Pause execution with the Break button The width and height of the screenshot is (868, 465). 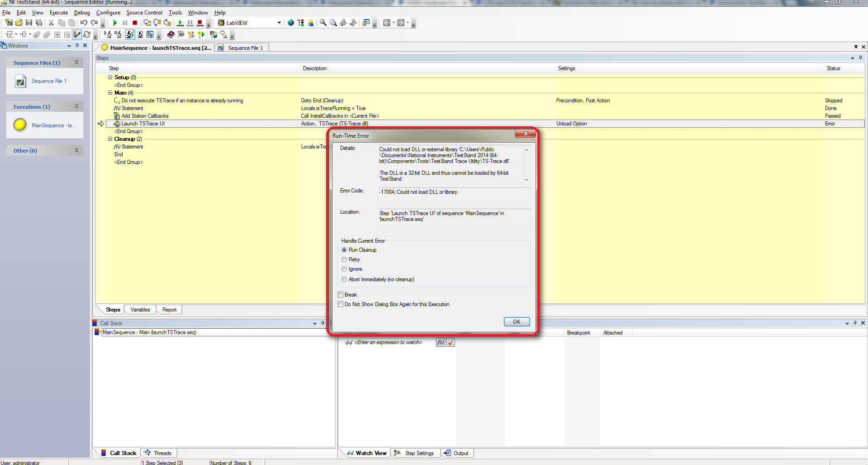[125, 23]
